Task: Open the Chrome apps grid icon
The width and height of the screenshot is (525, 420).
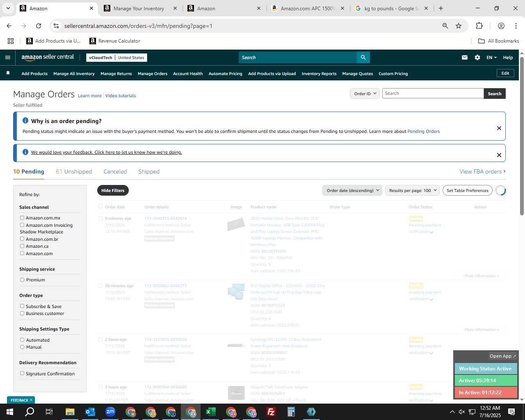Action: (11, 41)
